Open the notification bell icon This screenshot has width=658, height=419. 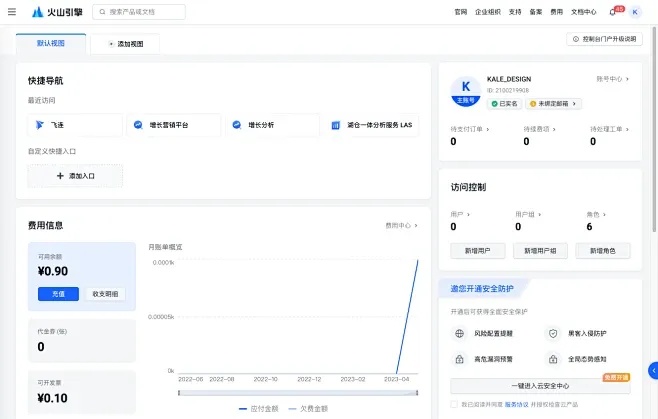[612, 12]
